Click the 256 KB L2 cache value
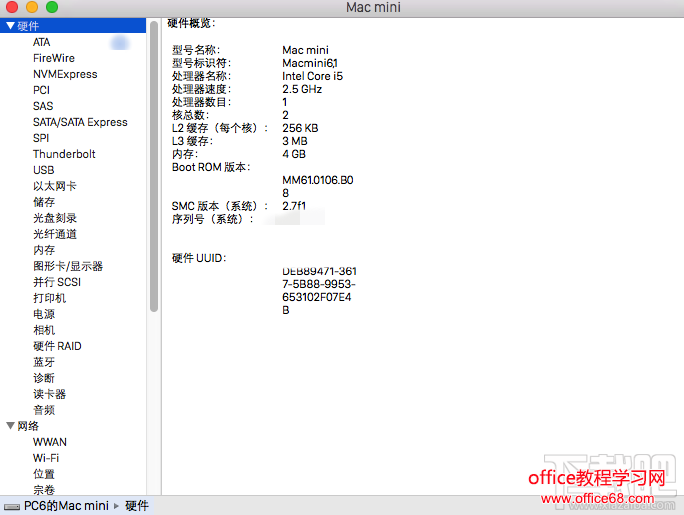684x515 pixels. [x=300, y=128]
